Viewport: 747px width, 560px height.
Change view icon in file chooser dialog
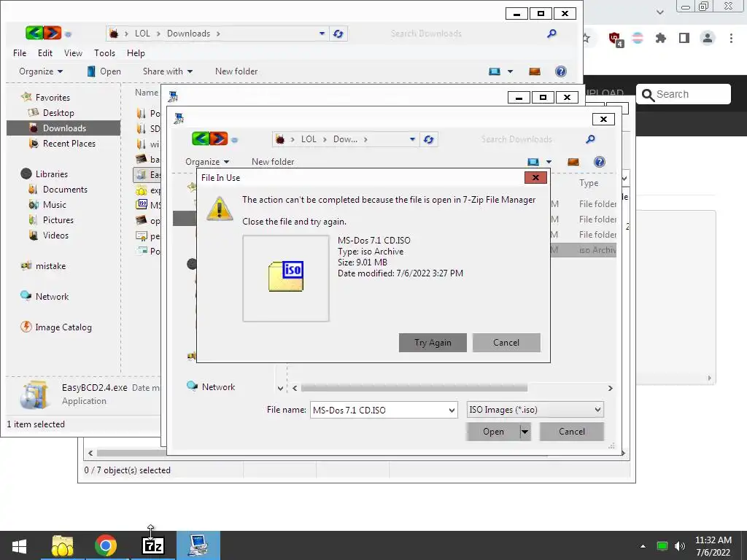pyautogui.click(x=533, y=162)
